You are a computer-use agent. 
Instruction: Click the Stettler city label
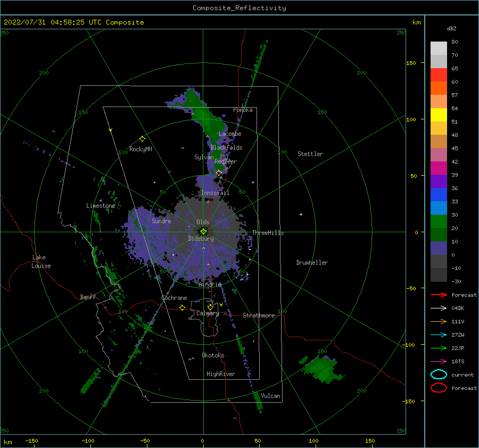[x=310, y=154]
